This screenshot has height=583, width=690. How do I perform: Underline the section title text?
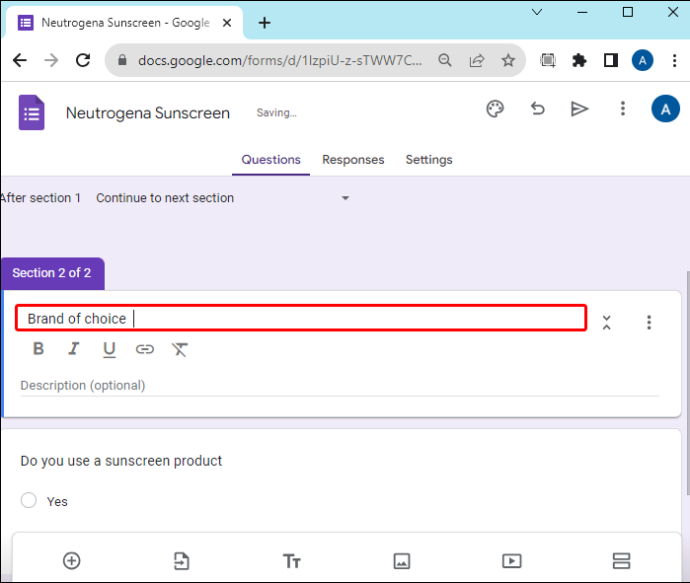click(x=109, y=349)
